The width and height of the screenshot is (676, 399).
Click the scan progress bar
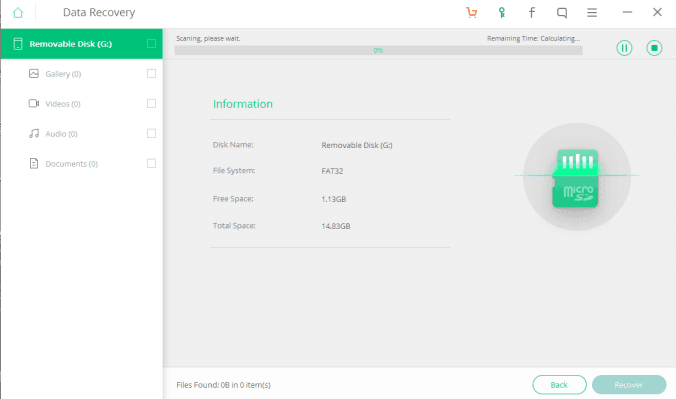click(x=379, y=50)
